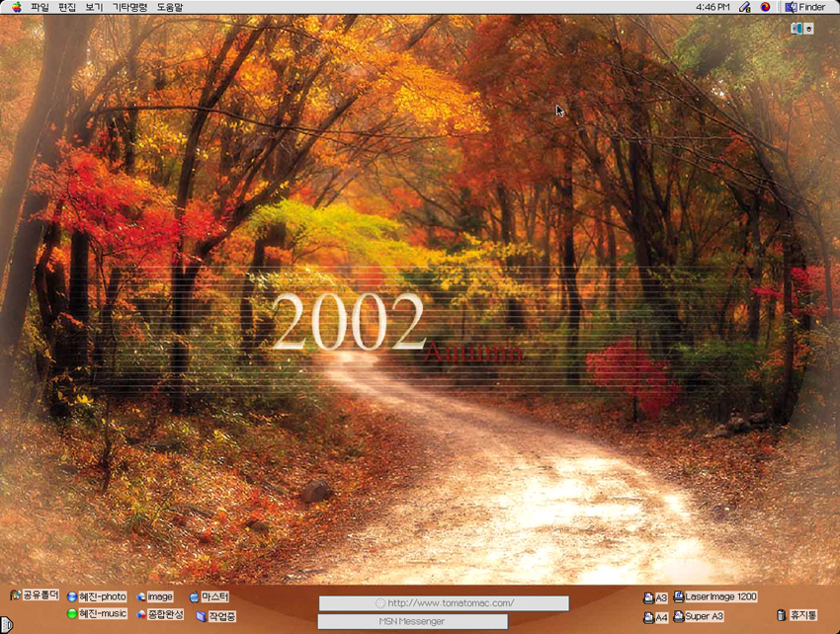Expand the collapsed control strip tab

(5, 624)
